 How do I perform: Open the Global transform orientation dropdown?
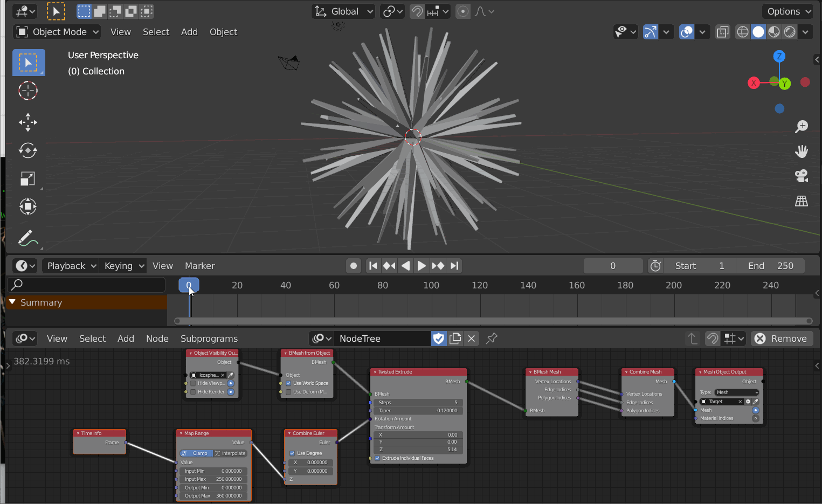coord(343,11)
